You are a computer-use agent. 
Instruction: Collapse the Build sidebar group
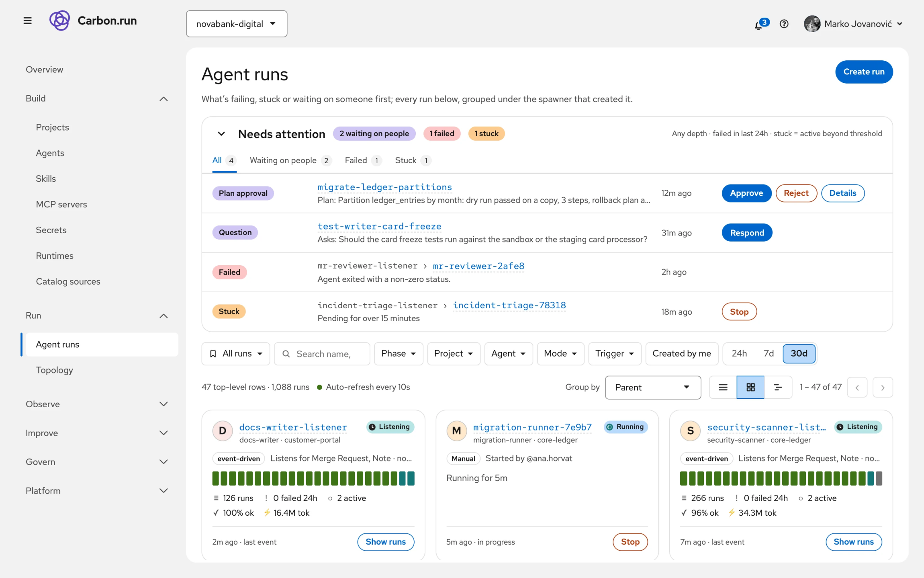point(96,98)
